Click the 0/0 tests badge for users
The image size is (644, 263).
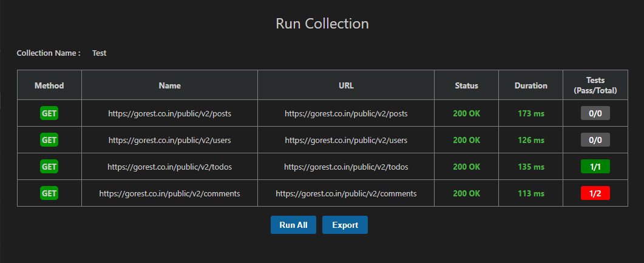click(595, 140)
